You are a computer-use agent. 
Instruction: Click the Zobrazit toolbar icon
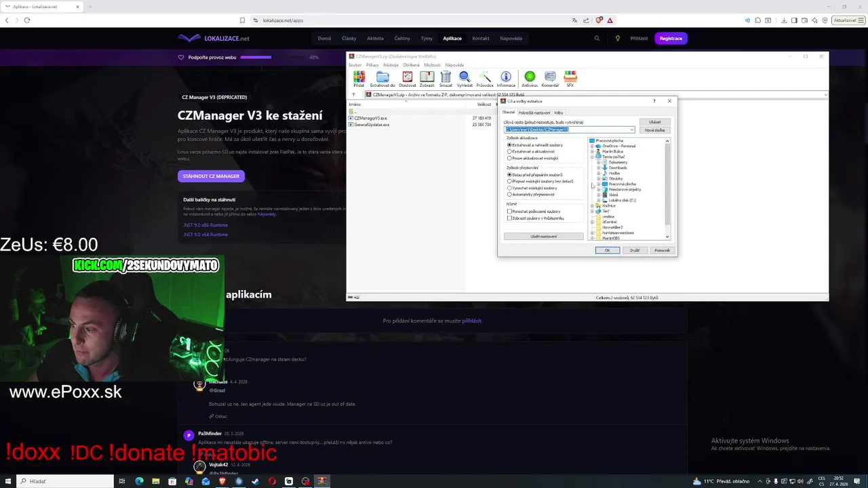click(x=427, y=79)
